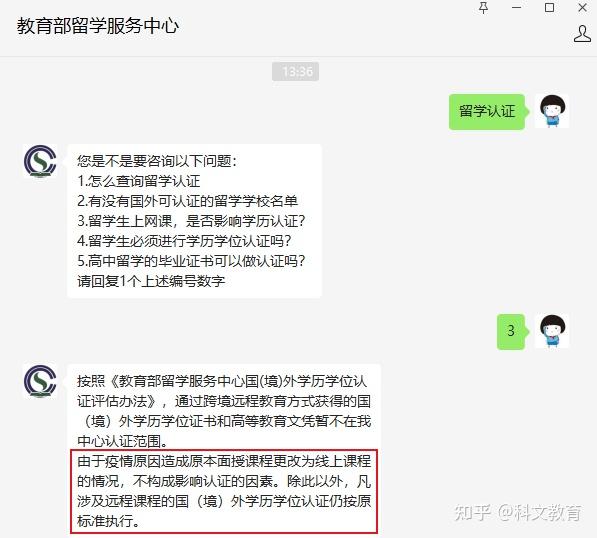This screenshot has height=538, width=597.
Task: Click the 知乎 @科文教育 watermark
Action: pos(517,512)
